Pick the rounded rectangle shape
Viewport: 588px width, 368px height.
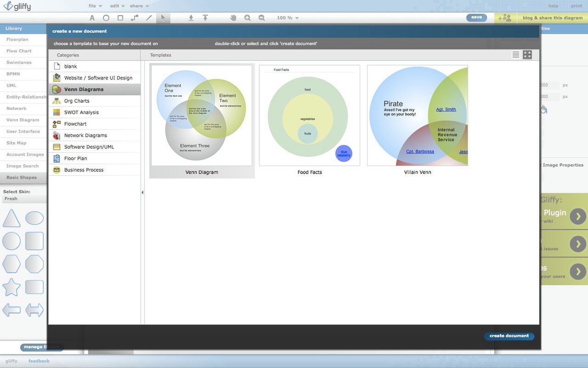(x=34, y=287)
